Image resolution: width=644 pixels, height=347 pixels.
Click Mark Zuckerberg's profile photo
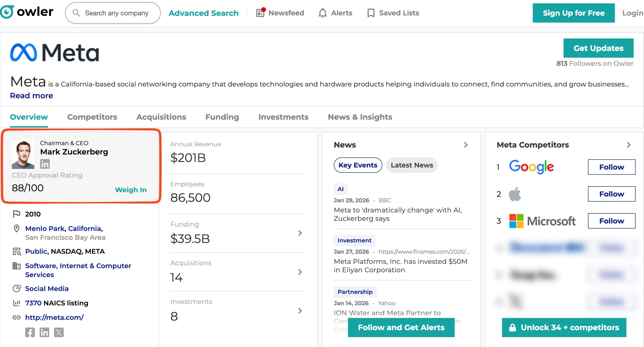point(23,155)
